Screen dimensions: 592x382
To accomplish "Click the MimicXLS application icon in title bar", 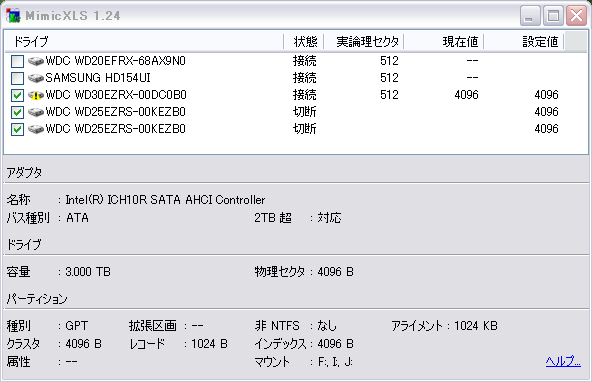I will click(13, 15).
